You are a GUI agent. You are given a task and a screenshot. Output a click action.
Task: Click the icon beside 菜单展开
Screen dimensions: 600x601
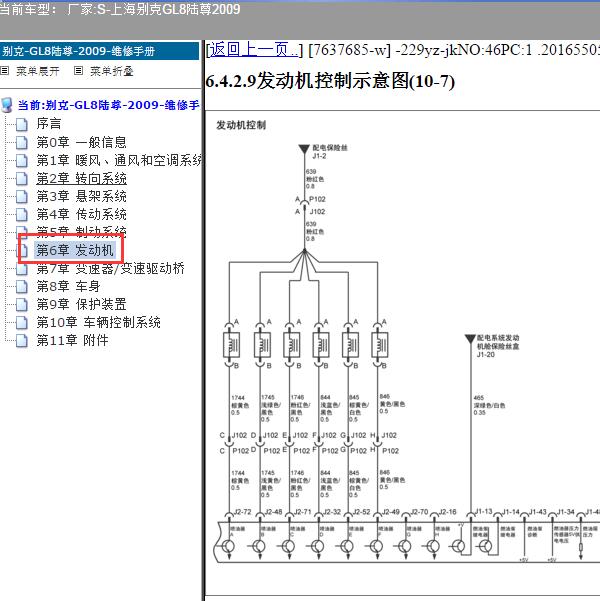pos(5,71)
